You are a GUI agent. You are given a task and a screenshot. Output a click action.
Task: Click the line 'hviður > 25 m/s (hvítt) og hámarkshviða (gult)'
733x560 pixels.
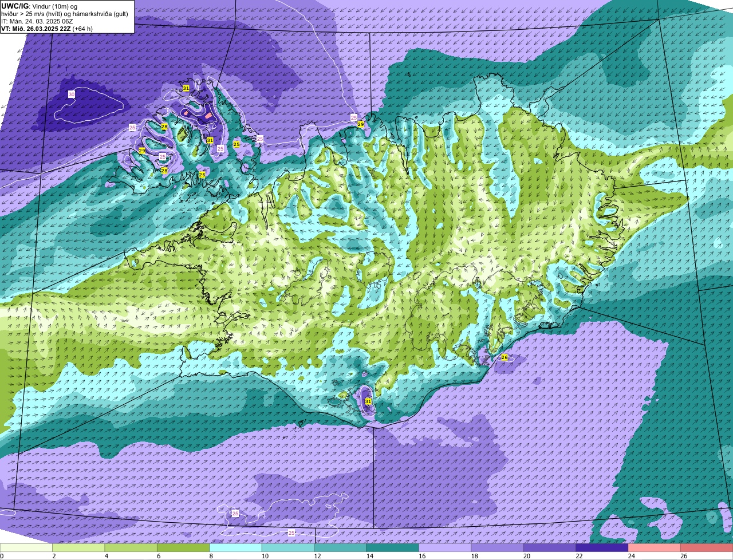[x=65, y=13]
